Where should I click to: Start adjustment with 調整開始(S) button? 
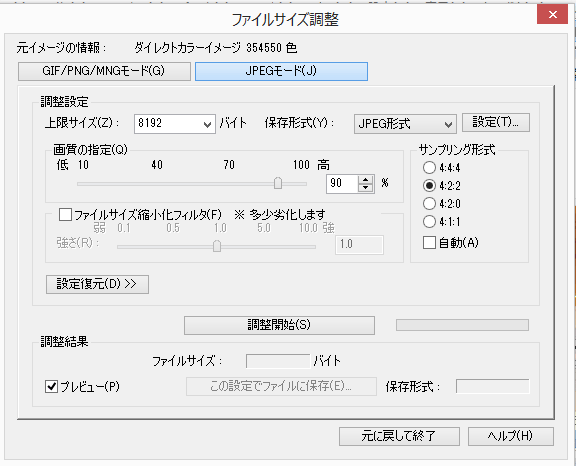279,325
